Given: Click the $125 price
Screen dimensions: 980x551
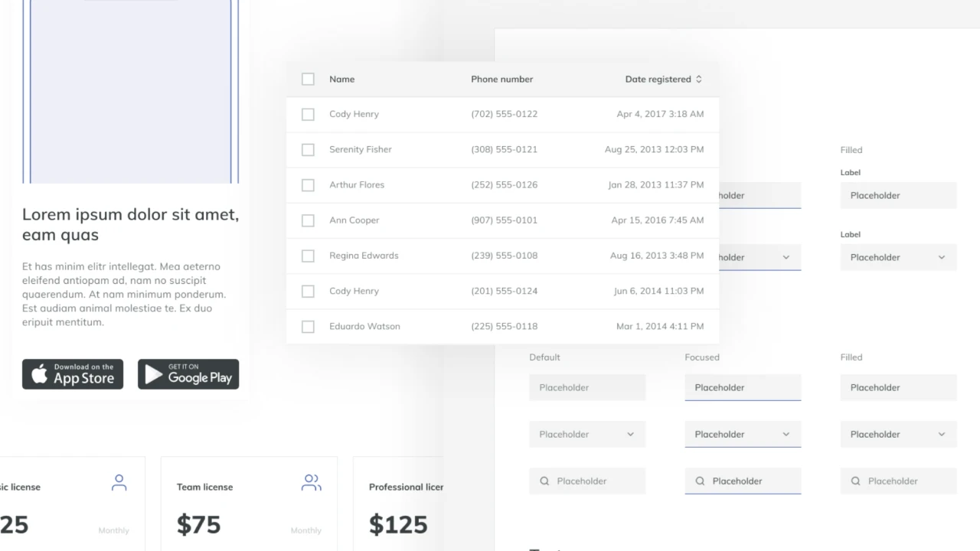Looking at the screenshot, I should [x=398, y=524].
